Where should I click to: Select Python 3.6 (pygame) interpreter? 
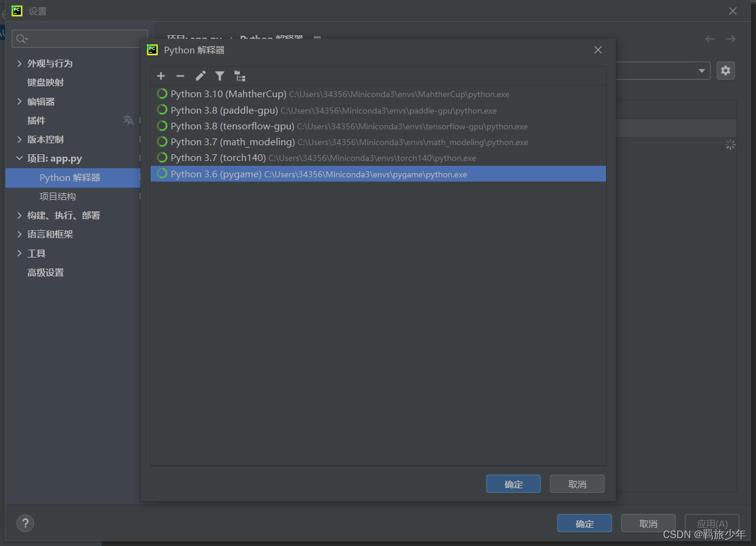pos(378,174)
